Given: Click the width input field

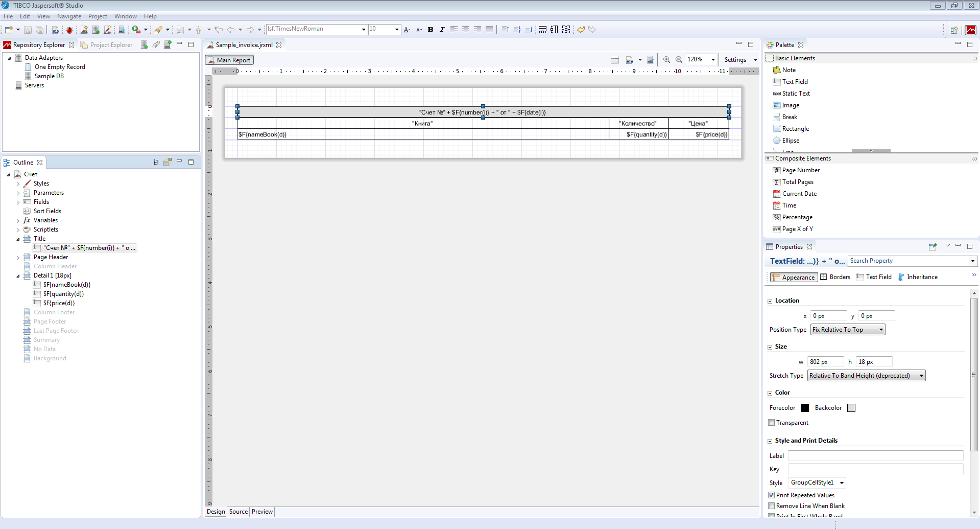Looking at the screenshot, I should tap(825, 362).
